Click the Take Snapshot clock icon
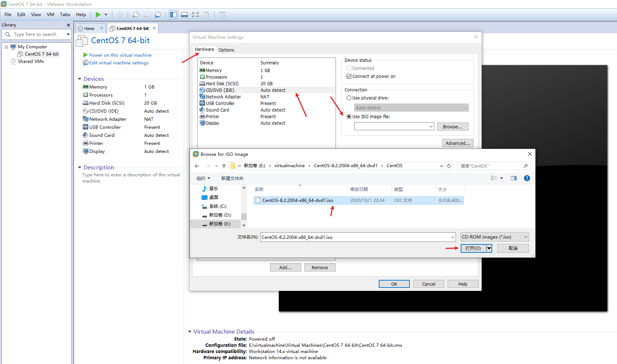Viewport: 617px width, 364px height. click(x=136, y=15)
